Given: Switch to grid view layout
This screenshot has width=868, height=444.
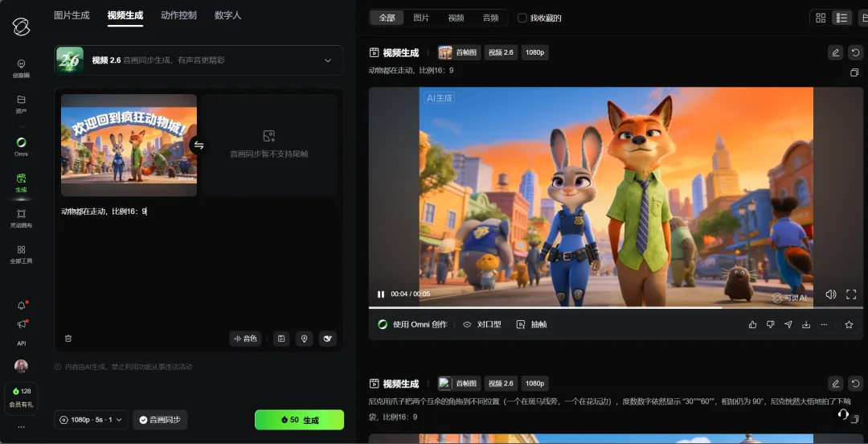Looking at the screenshot, I should pos(821,18).
